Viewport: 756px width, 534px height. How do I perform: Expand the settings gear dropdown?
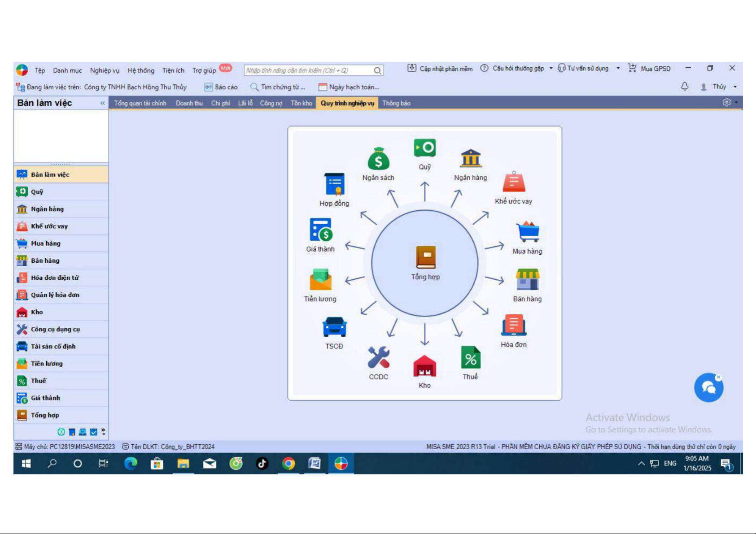point(730,103)
